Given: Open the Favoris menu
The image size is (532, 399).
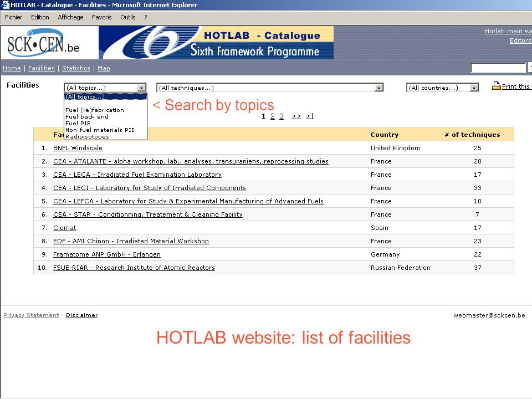Looking at the screenshot, I should point(102,17).
